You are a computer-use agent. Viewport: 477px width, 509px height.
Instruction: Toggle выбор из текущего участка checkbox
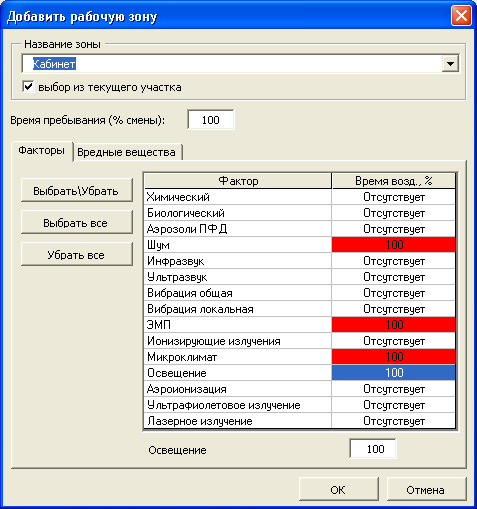pyautogui.click(x=28, y=87)
